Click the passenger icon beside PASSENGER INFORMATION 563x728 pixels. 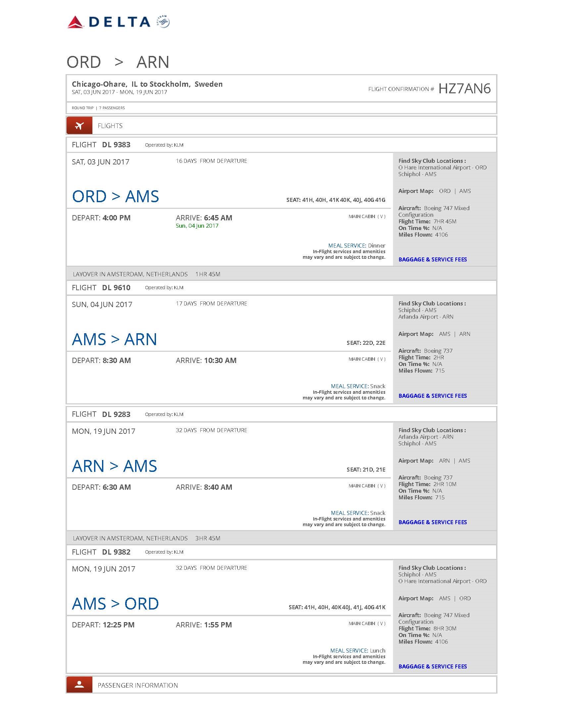(x=79, y=685)
